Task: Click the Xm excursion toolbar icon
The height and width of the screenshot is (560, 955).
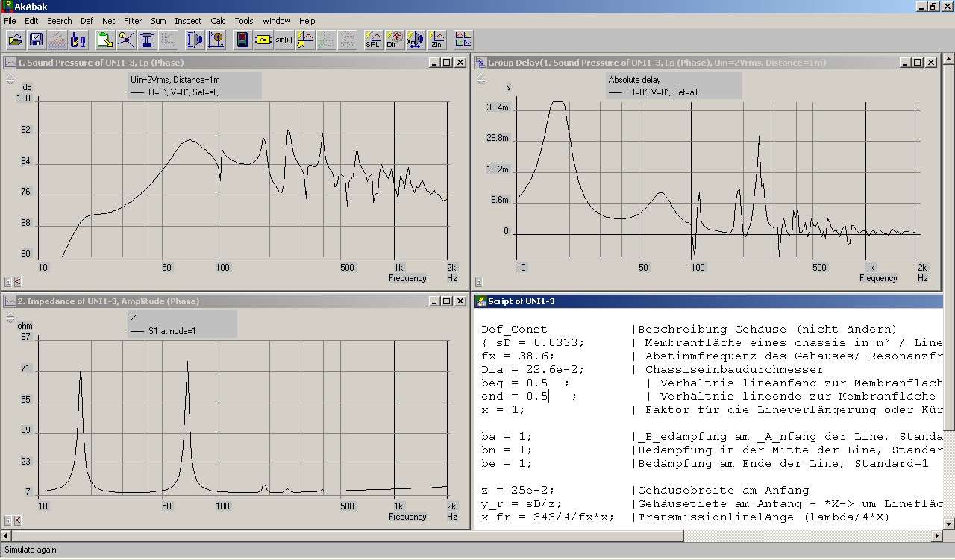Action: [x=415, y=40]
